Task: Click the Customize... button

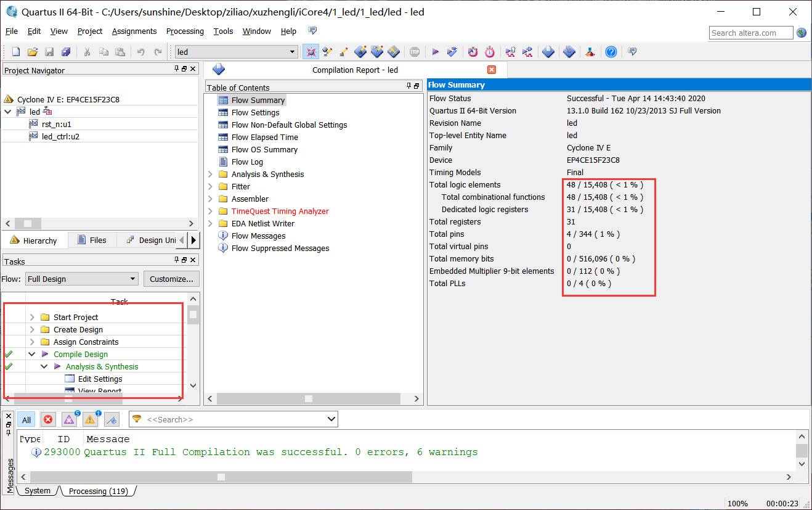Action: (172, 279)
